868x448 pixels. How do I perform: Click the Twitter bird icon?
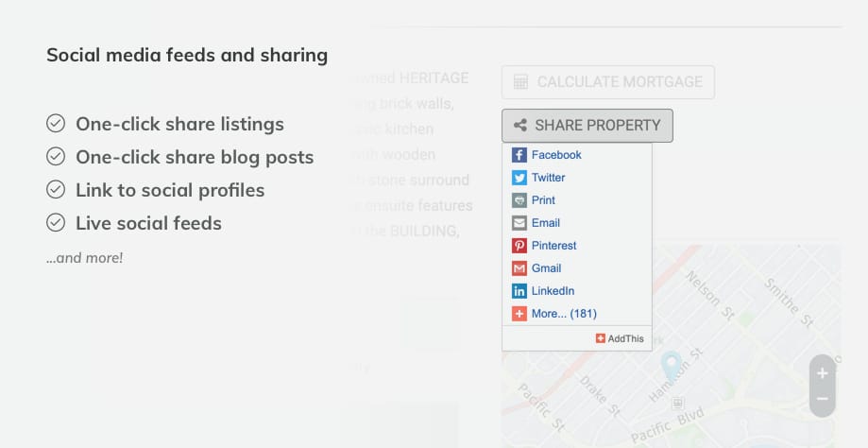coord(519,178)
